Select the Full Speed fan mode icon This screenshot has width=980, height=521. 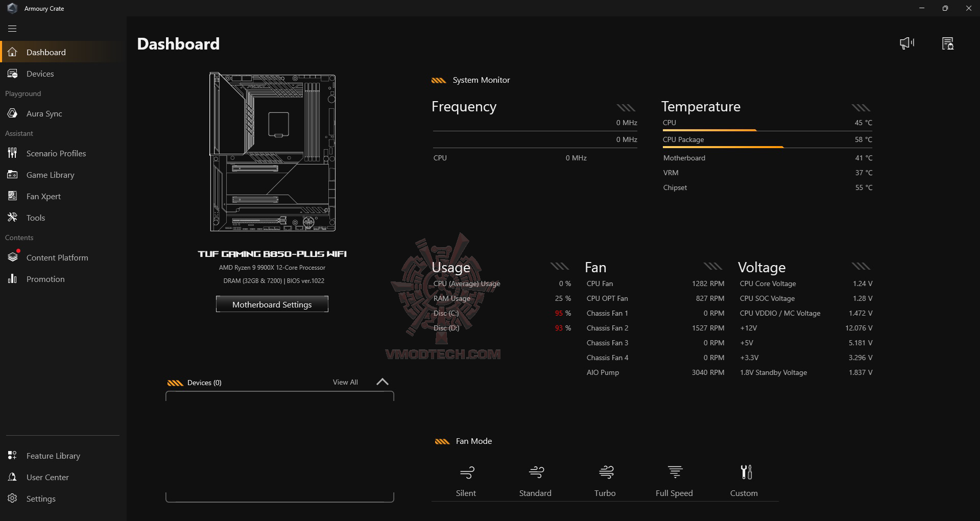675,472
